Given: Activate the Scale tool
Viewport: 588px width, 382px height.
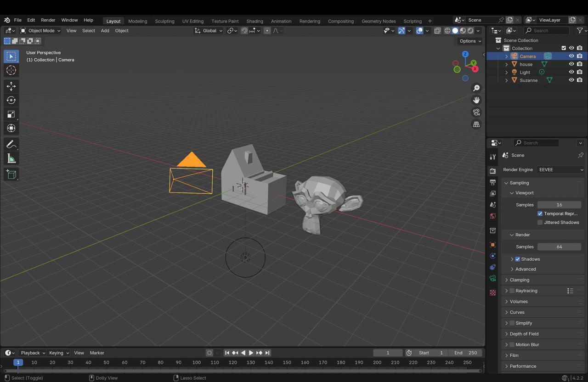Looking at the screenshot, I should coord(11,114).
